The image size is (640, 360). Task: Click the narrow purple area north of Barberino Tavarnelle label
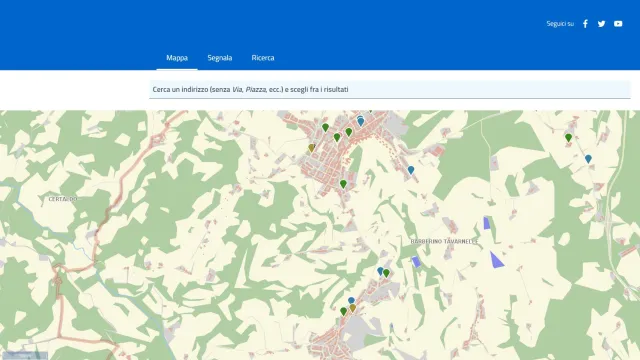(x=487, y=223)
